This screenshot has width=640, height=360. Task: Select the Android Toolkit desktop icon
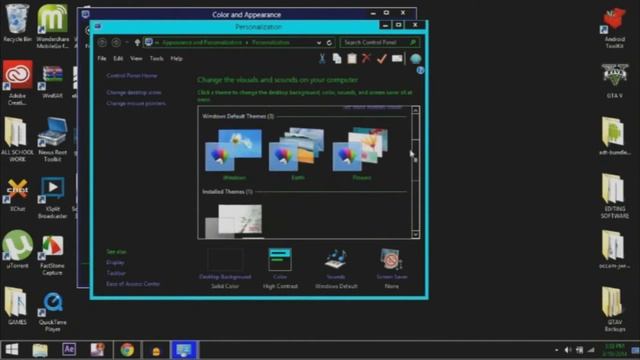pos(614,28)
